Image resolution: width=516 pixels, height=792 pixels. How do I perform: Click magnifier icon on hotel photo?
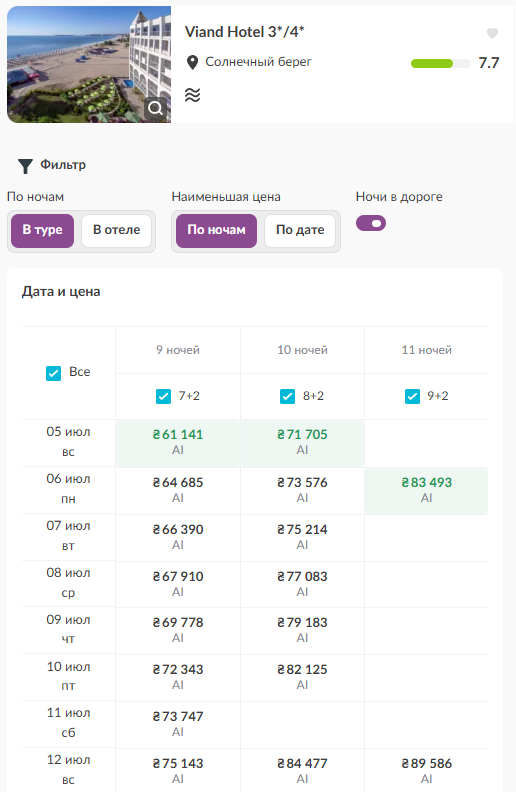(156, 108)
